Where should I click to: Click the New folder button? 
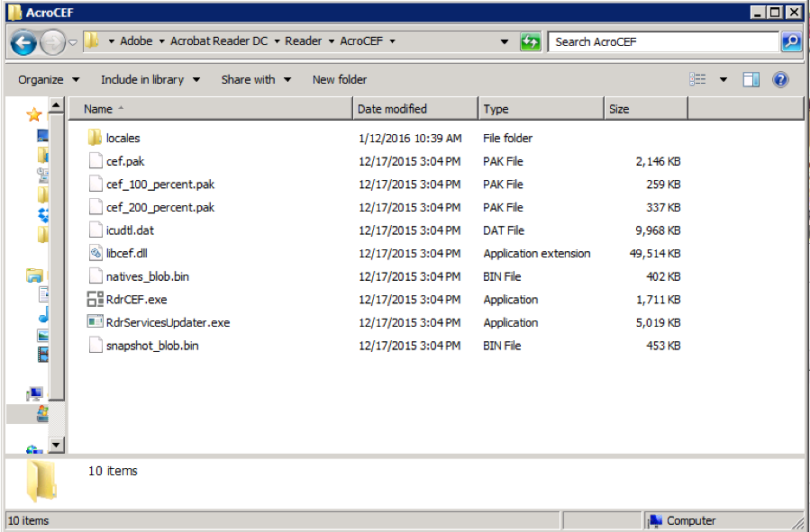pos(339,78)
